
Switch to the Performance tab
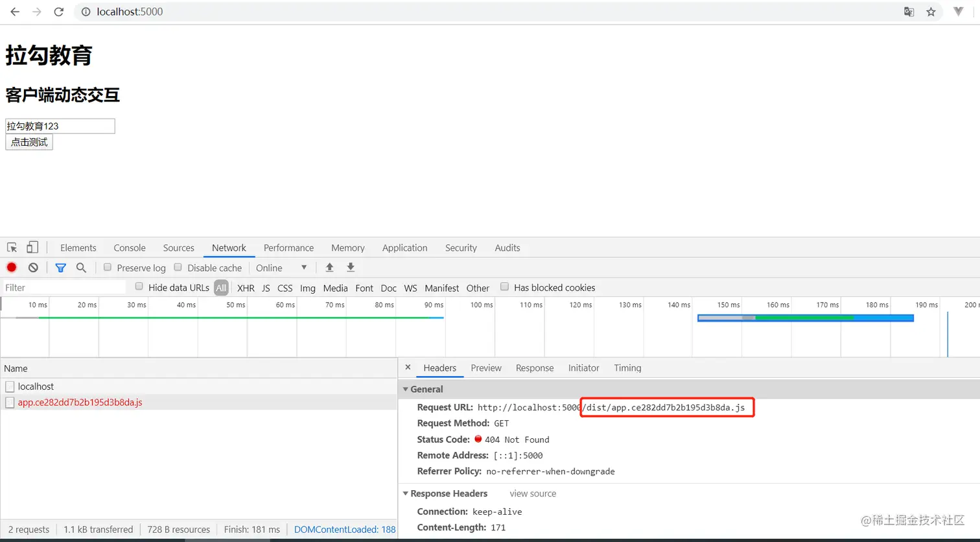(288, 248)
